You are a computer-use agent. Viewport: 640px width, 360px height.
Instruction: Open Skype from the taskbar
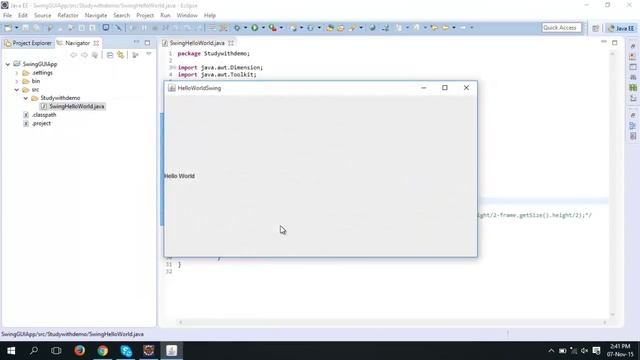tap(126, 351)
